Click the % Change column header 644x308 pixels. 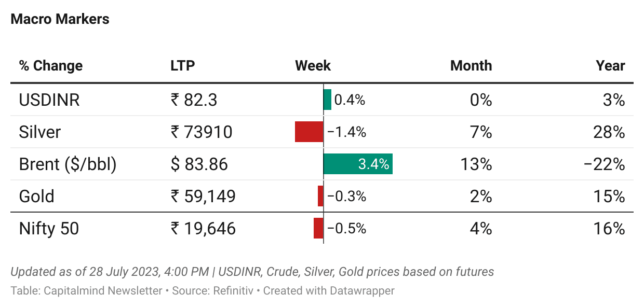51,66
